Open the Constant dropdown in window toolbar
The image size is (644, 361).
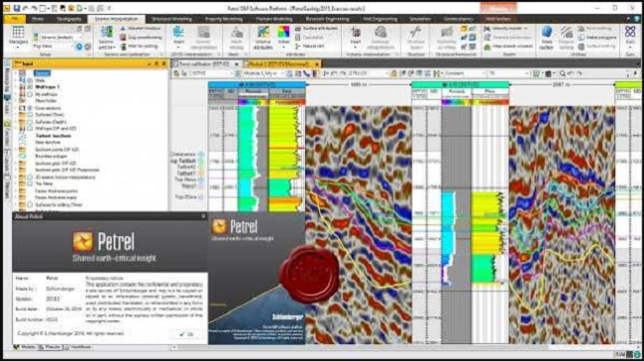464,73
